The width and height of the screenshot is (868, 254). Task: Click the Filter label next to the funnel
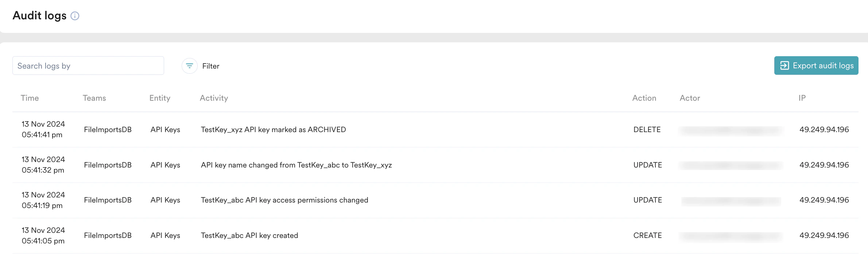pos(210,66)
